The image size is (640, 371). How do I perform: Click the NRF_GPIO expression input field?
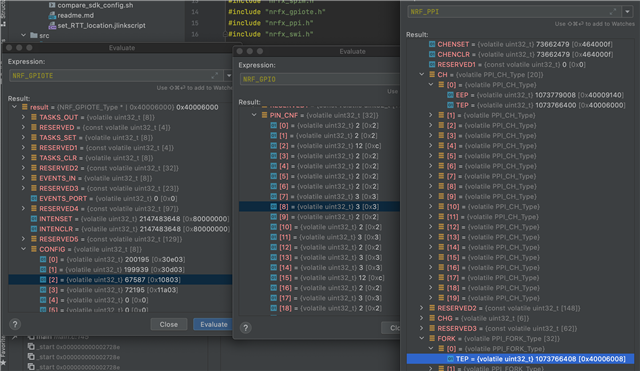pos(320,79)
